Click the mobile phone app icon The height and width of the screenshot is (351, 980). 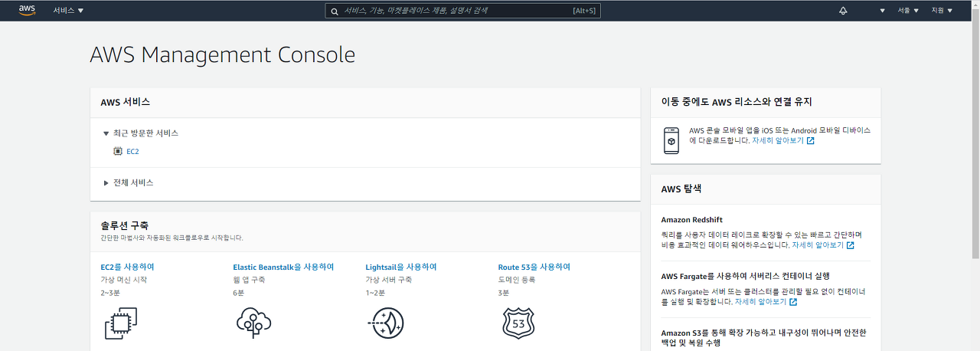pos(671,140)
